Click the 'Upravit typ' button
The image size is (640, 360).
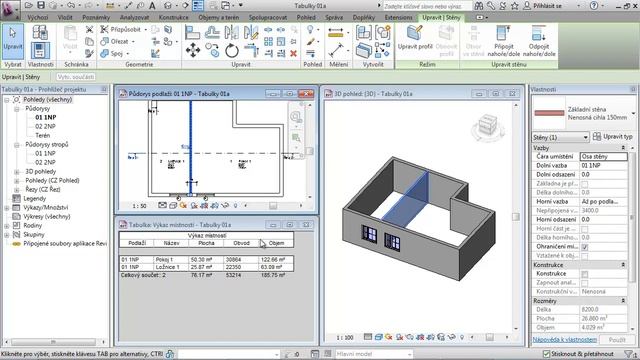[x=613, y=137]
